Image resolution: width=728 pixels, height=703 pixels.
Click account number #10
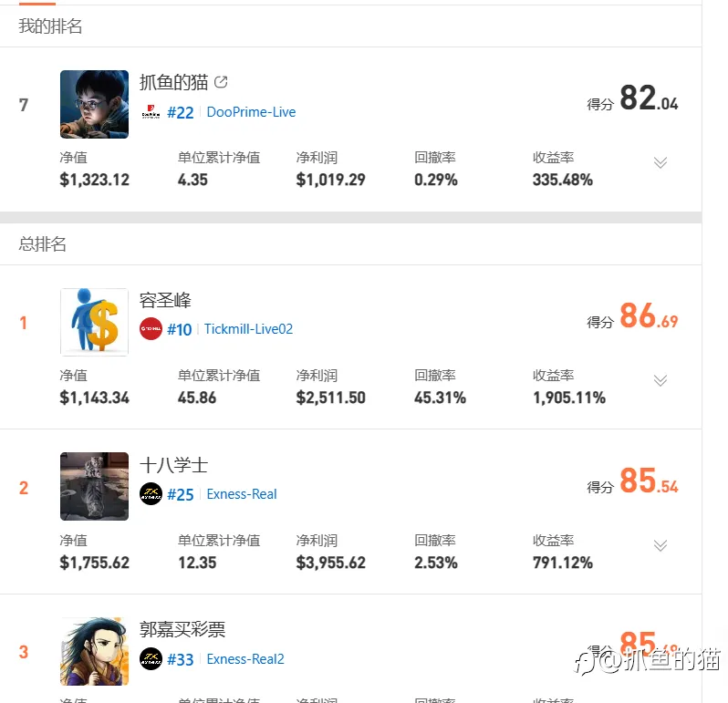(x=179, y=329)
